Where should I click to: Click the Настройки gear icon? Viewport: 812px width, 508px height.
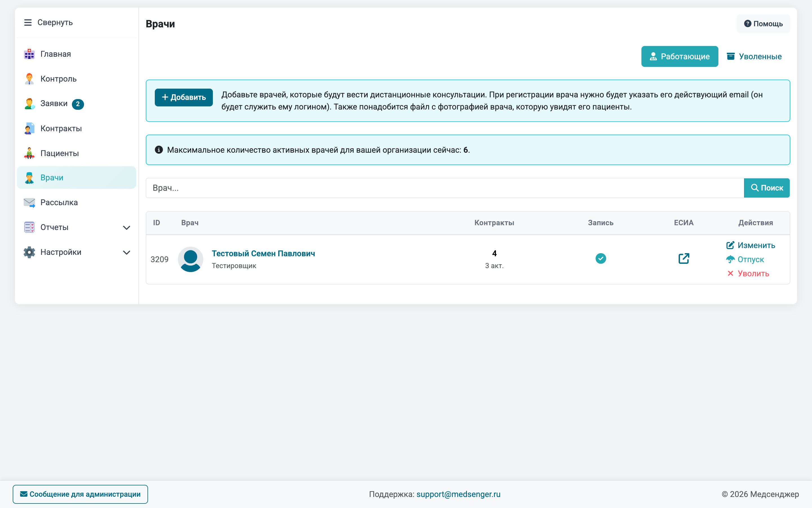pyautogui.click(x=29, y=252)
